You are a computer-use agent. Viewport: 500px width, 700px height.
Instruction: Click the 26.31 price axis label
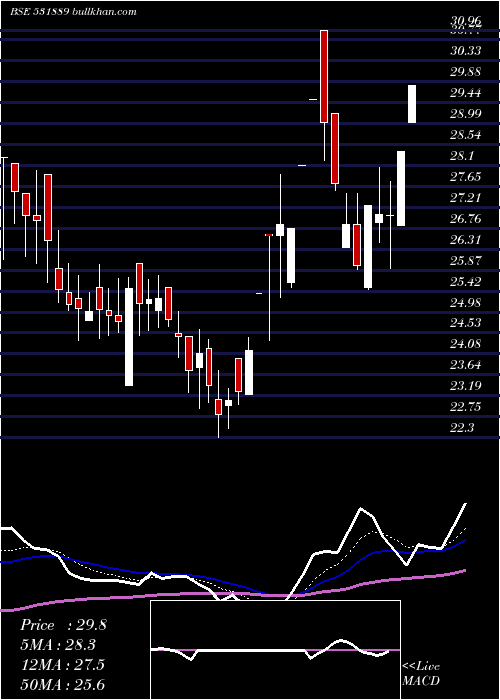pyautogui.click(x=466, y=240)
